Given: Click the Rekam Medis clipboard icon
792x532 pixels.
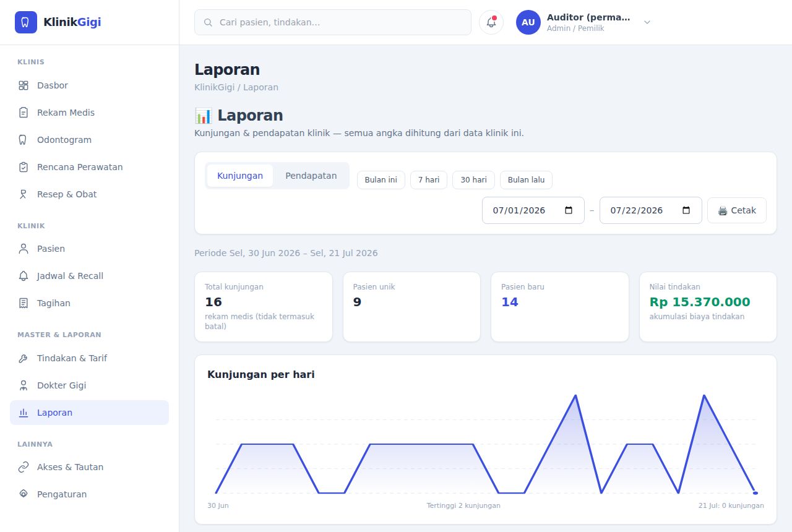Looking at the screenshot, I should pos(24,113).
